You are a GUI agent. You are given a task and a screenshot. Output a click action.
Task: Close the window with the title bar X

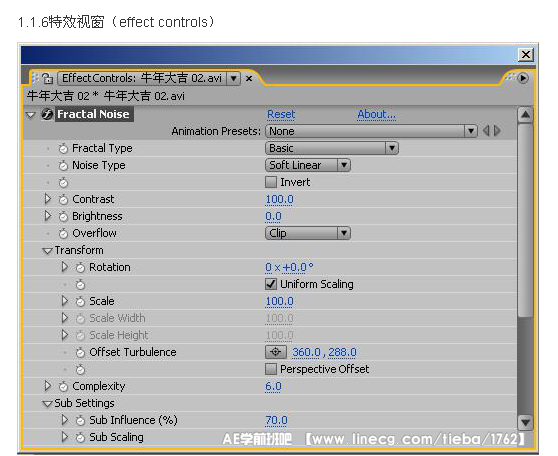[x=526, y=55]
